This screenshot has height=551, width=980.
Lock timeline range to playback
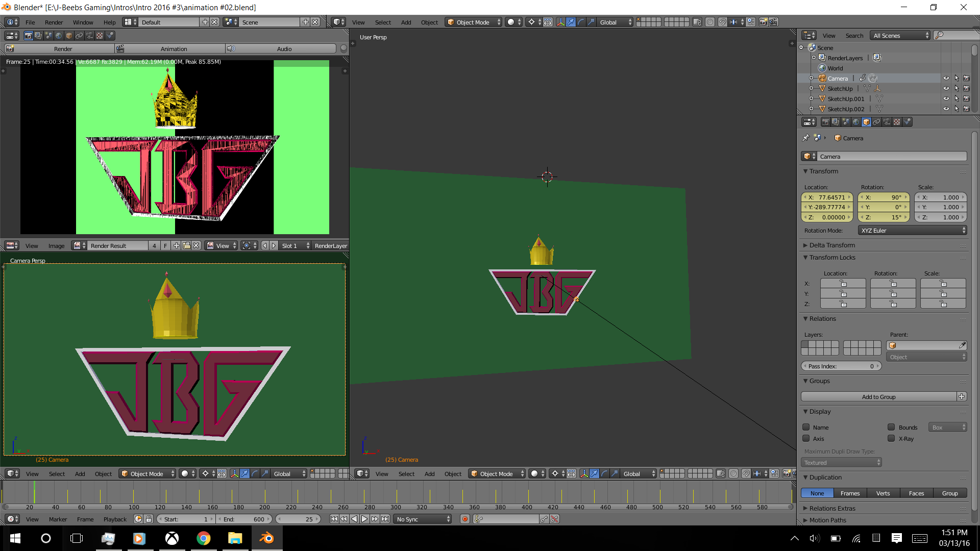click(x=149, y=519)
